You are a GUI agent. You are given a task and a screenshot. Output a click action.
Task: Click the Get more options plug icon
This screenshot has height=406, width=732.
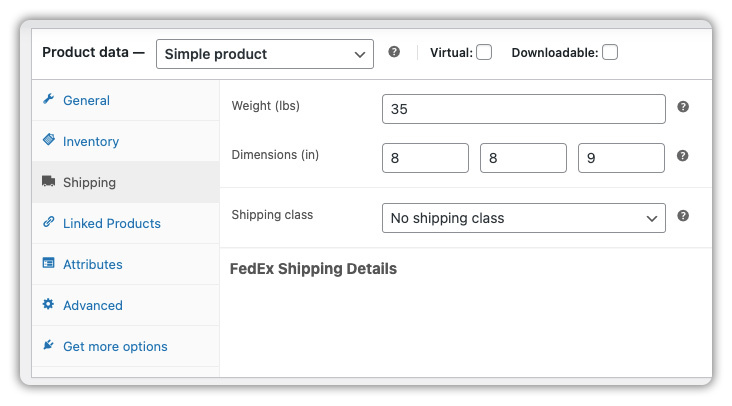coord(49,345)
